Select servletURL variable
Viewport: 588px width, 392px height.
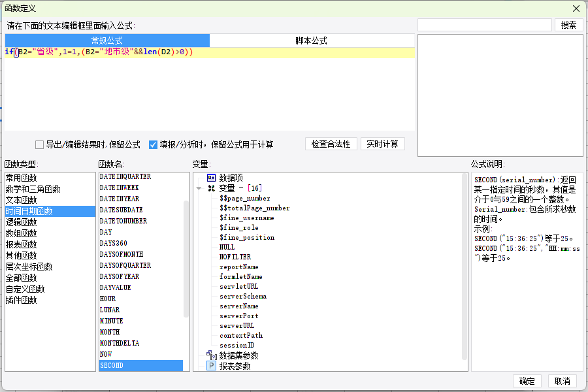pos(239,287)
